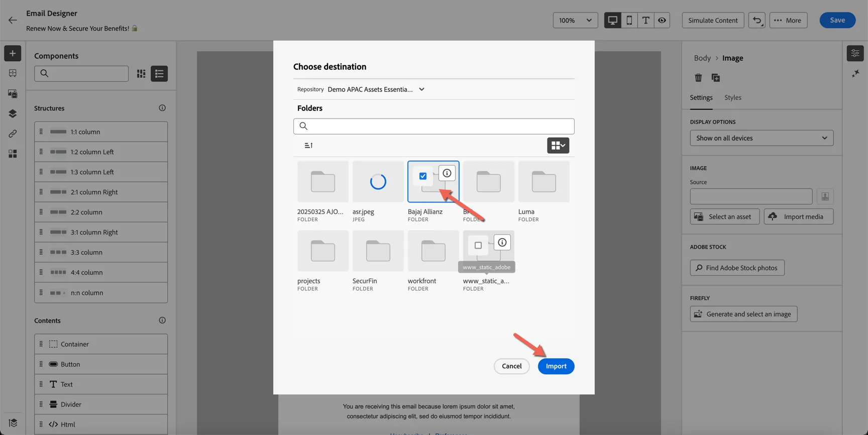Viewport: 868px width, 435px height.
Task: Open the links panel in left sidebar
Action: (13, 134)
